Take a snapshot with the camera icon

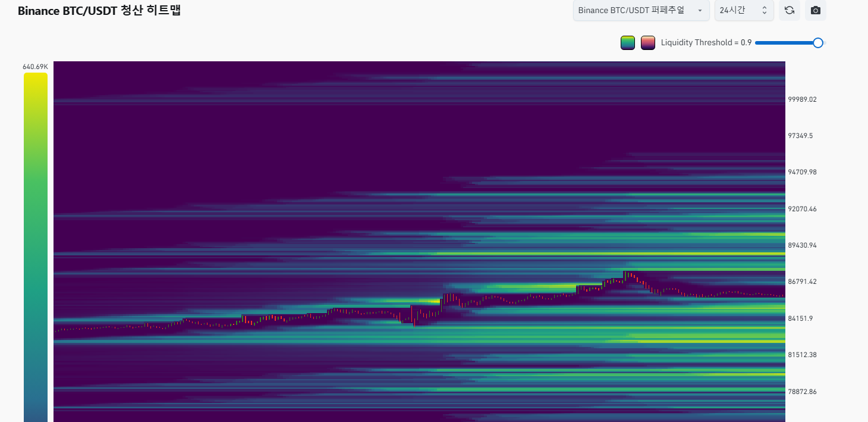(816, 10)
